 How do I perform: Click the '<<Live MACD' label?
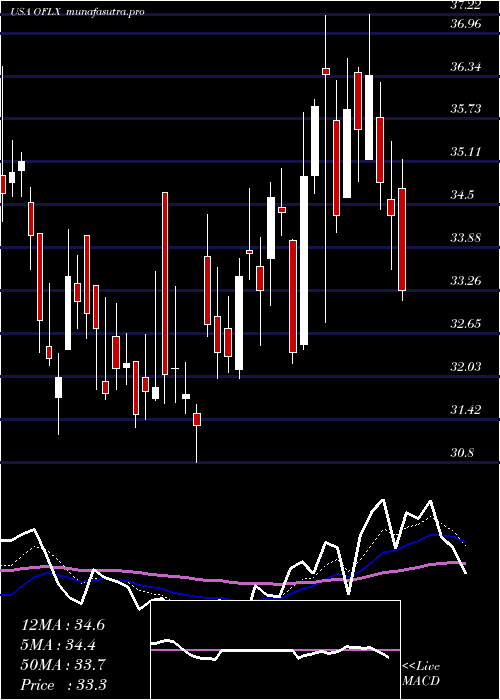point(421,674)
